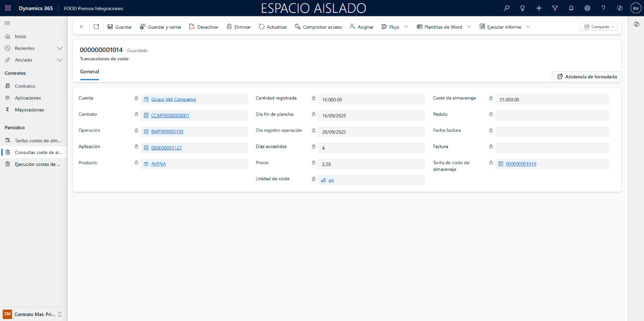
Task: Open the Flujo dropdown arrow
Action: point(406,27)
